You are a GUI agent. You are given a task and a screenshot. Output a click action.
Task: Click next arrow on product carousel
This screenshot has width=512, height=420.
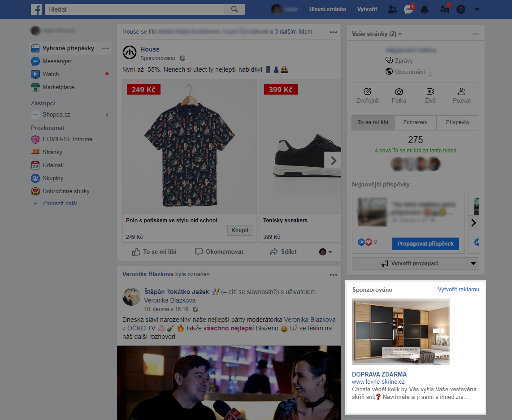[x=333, y=160]
